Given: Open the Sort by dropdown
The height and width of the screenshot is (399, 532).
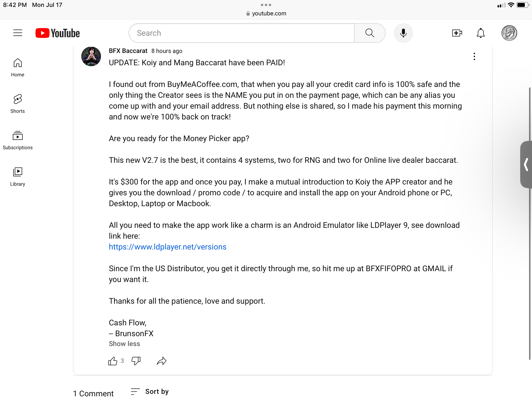Looking at the screenshot, I should click(150, 391).
